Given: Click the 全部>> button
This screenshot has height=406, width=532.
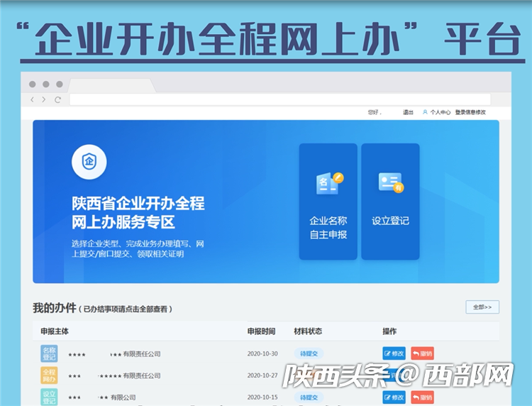Looking at the screenshot, I should point(482,307).
